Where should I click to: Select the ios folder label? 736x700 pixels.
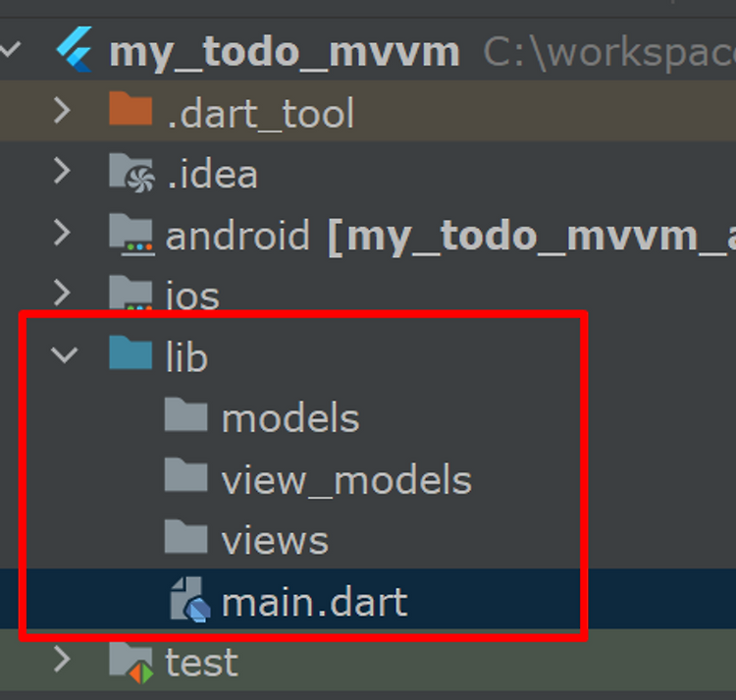click(x=192, y=295)
